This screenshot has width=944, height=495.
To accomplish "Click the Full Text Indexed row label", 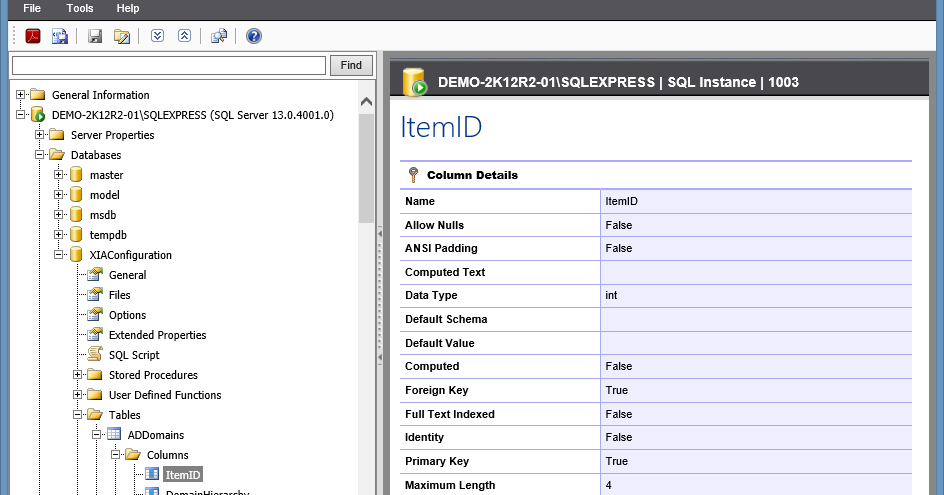I will [449, 414].
